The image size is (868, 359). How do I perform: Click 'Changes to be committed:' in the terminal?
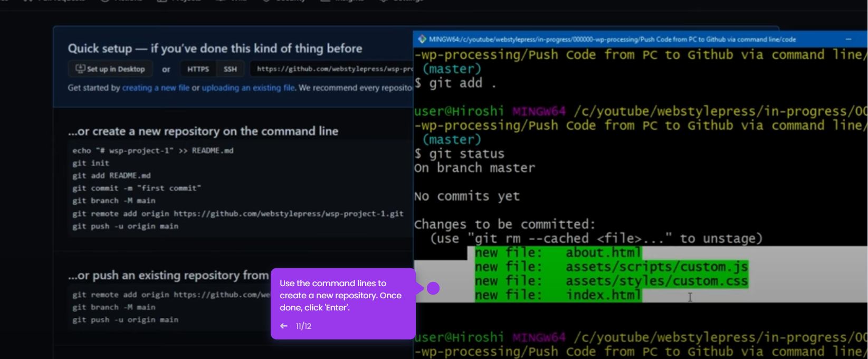[x=505, y=224]
